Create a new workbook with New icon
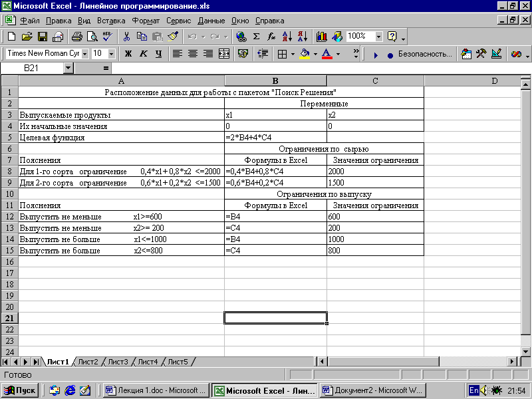Viewport: 532px width, 399px height. pos(11,37)
